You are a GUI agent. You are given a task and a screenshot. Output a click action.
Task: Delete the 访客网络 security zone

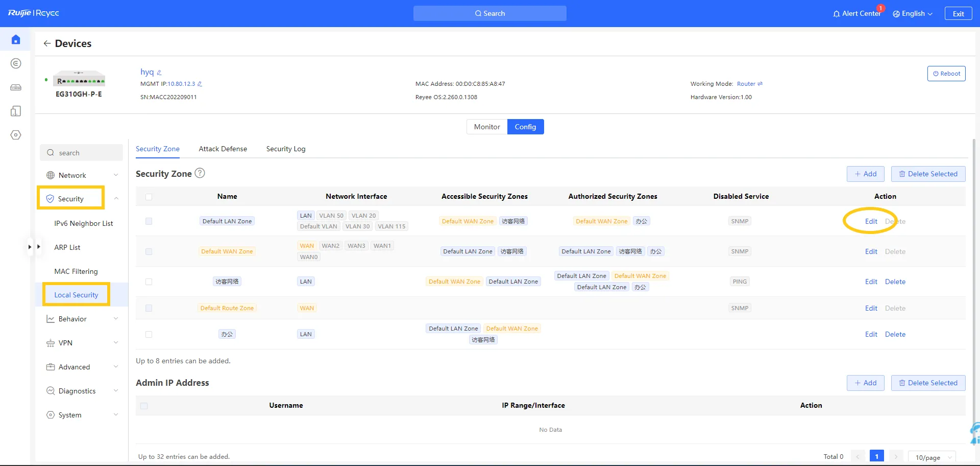[895, 282]
